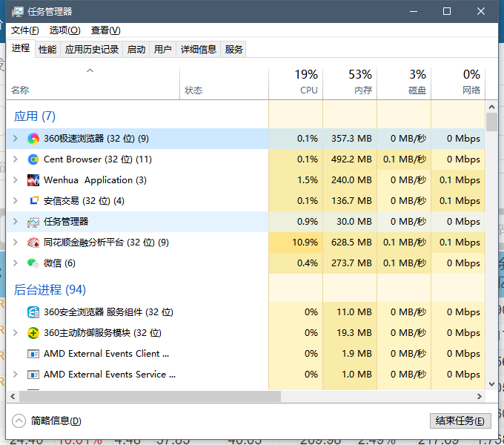Switch to the 用户 tab
The width and height of the screenshot is (504, 445).
click(162, 50)
